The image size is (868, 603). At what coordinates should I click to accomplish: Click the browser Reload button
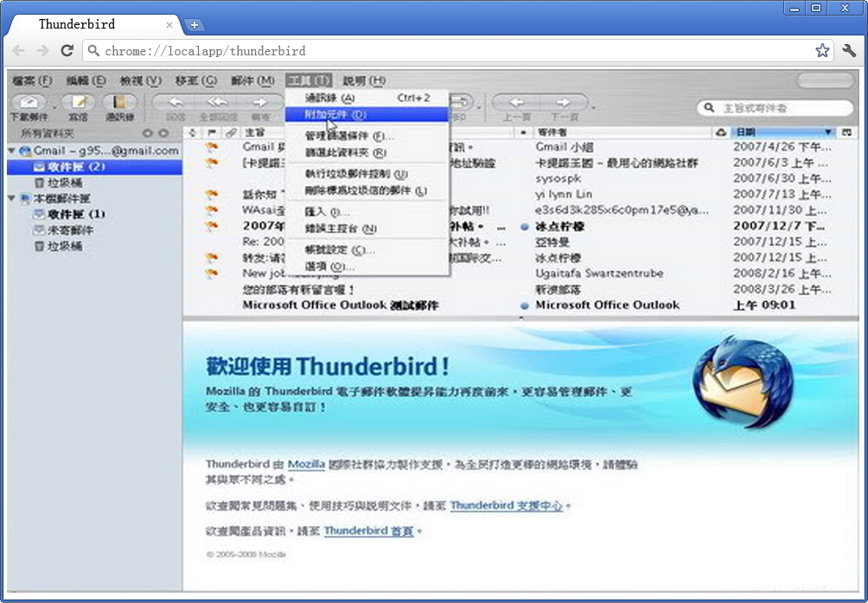[x=67, y=51]
